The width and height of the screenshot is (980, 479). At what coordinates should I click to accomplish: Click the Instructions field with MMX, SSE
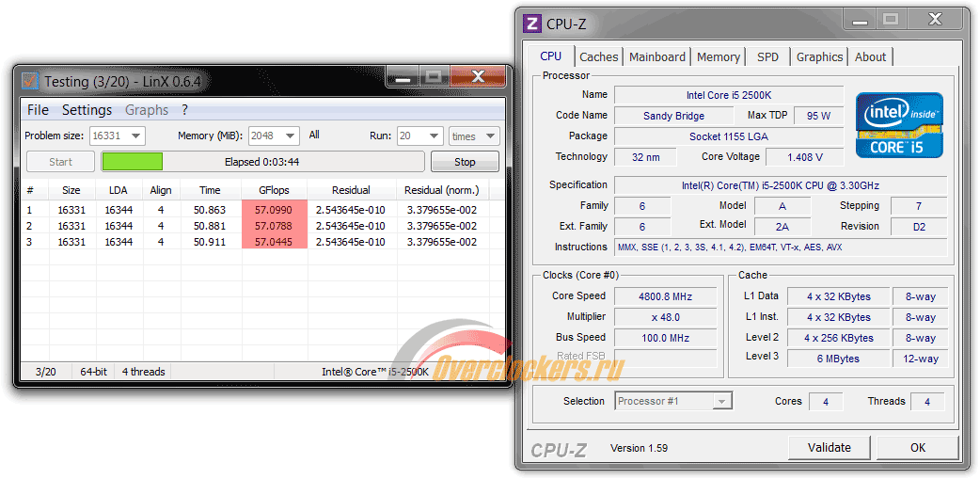click(781, 247)
